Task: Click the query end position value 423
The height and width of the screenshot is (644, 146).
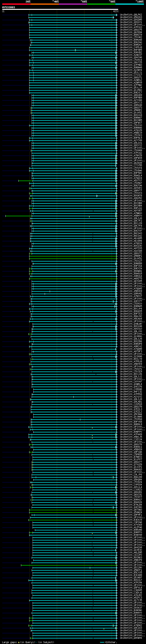Action: pos(115,11)
